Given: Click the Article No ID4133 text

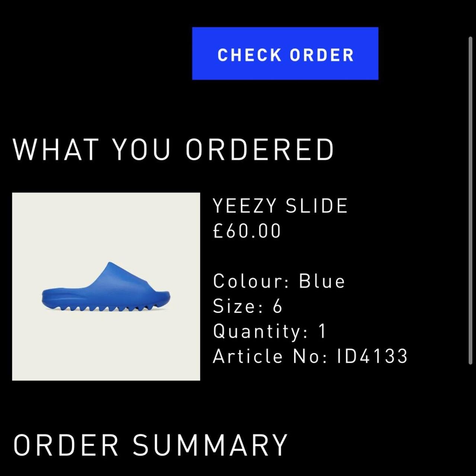Looking at the screenshot, I should [311, 356].
